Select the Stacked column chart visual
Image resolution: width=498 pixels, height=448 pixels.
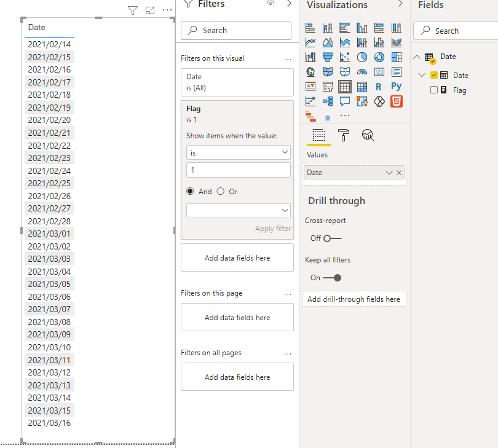(x=328, y=28)
